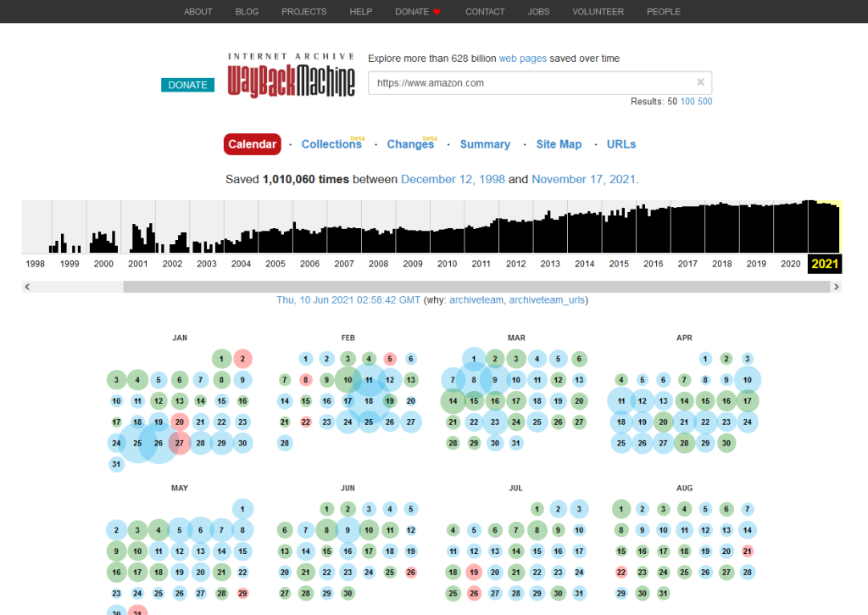Switch to the Site Map tab

tap(559, 144)
